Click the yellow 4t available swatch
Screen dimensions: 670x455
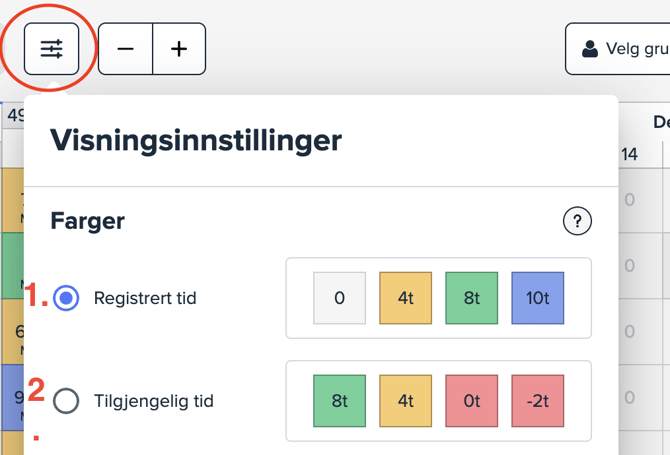pos(405,401)
